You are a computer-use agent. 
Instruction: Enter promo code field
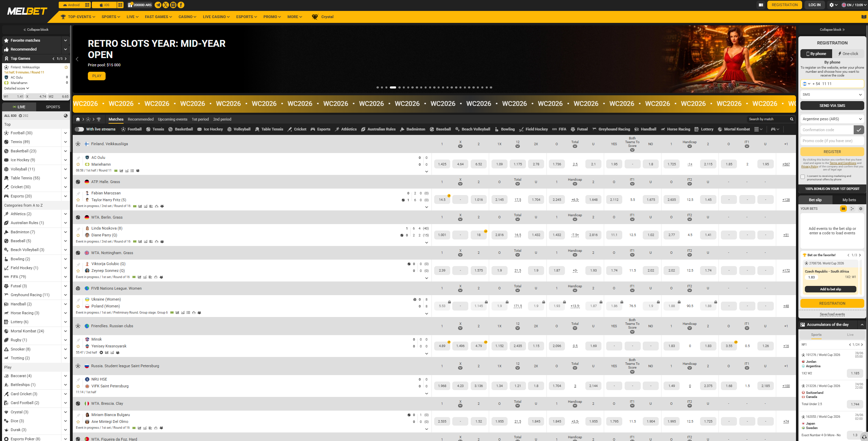[832, 141]
